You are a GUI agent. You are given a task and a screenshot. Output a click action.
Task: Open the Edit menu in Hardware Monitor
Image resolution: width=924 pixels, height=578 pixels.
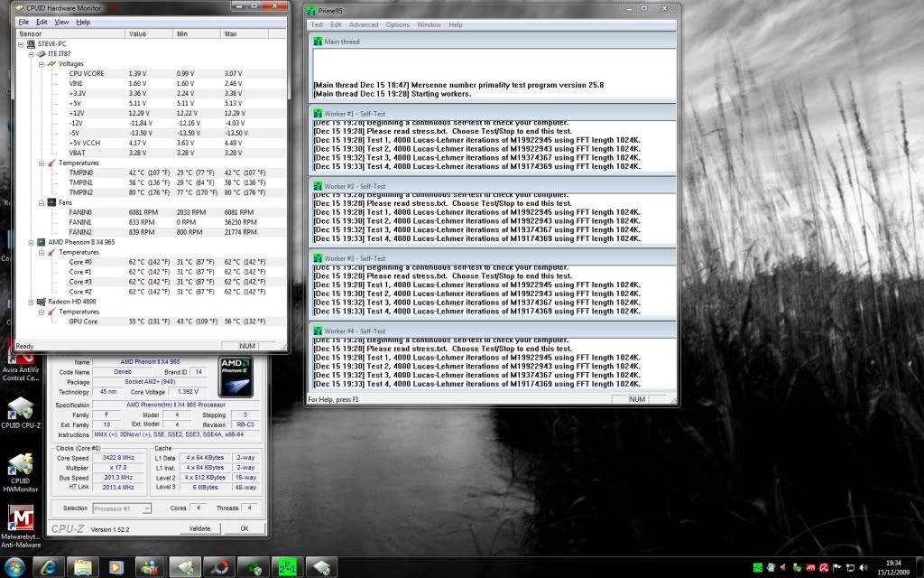point(42,22)
